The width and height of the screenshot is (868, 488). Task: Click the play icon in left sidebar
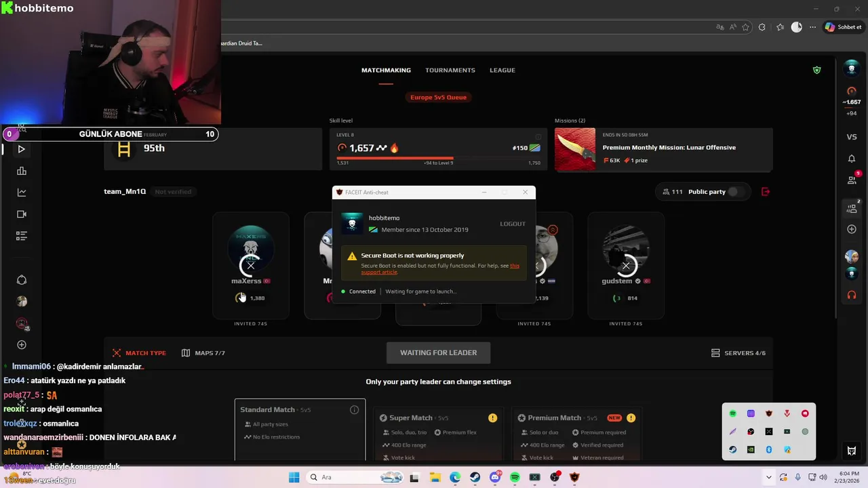22,149
